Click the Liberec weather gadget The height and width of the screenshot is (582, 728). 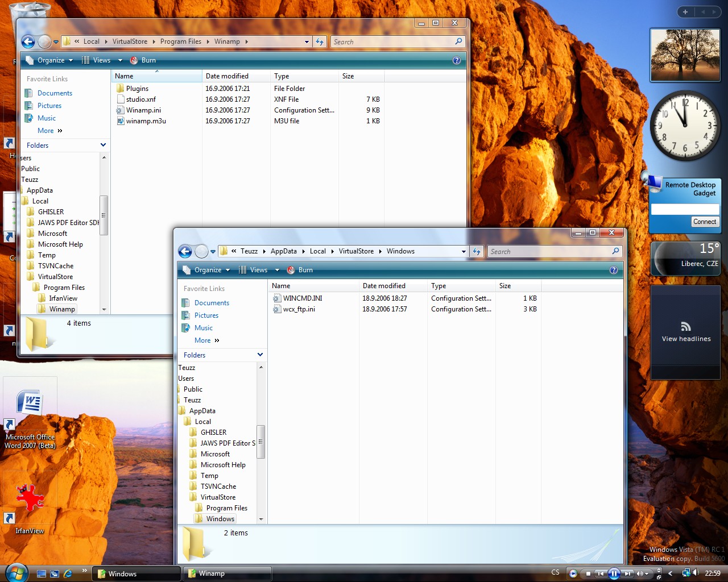pos(685,258)
